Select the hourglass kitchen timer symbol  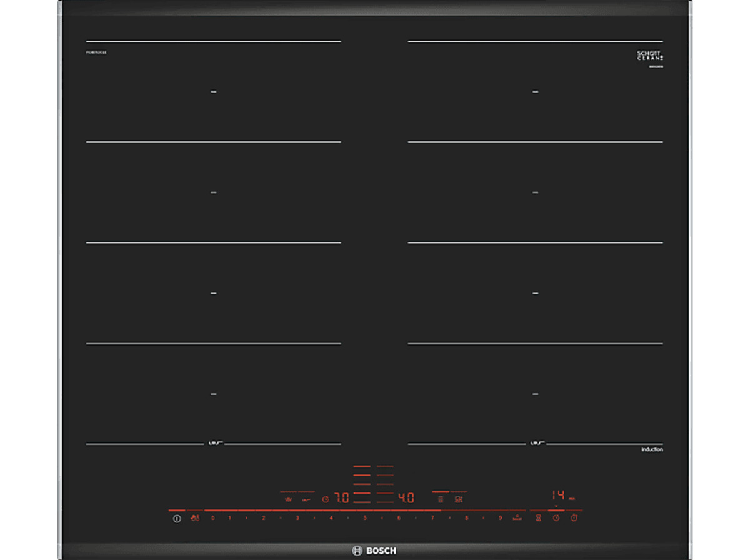[537, 518]
